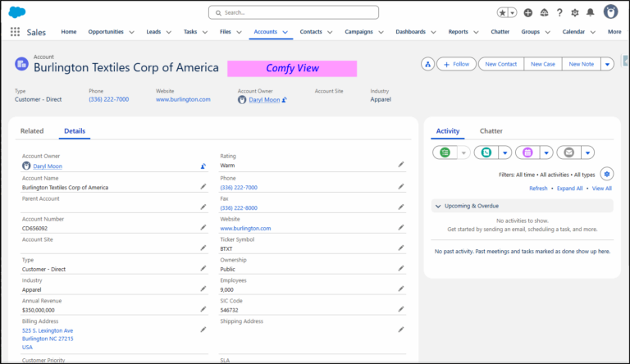Open the favorites list dropdown arrow

pyautogui.click(x=512, y=12)
